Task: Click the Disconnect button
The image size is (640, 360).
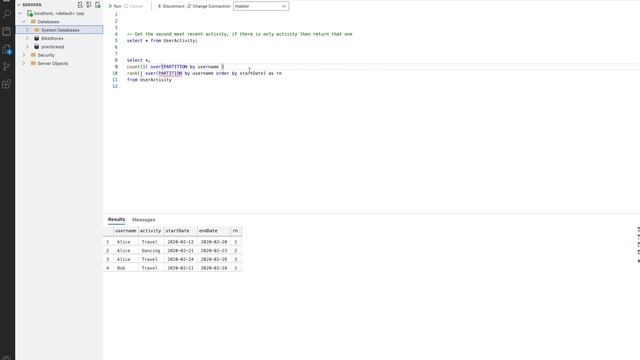Action: (171, 6)
